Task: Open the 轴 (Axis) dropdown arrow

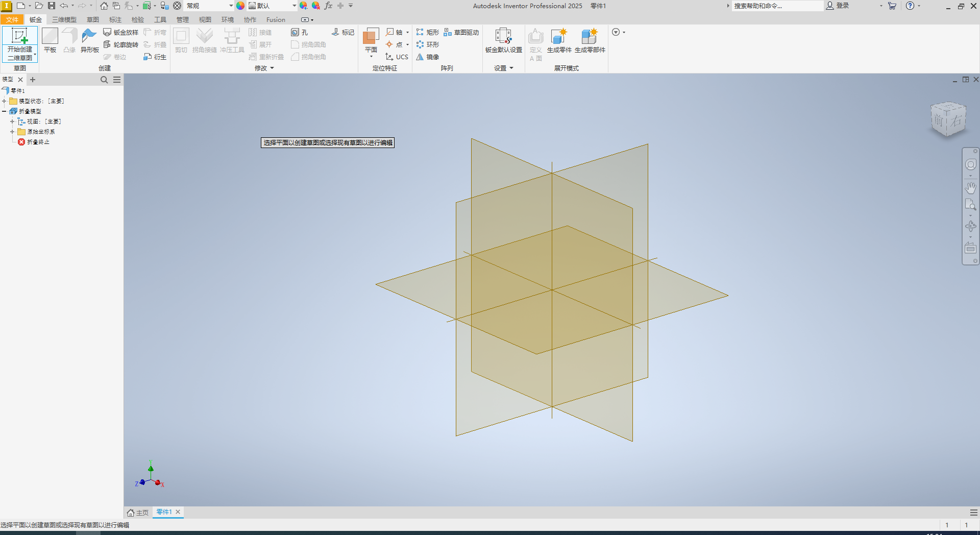Action: [407, 32]
